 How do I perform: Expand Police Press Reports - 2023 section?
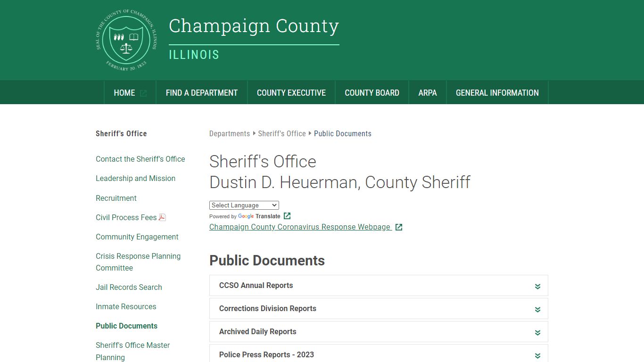click(x=379, y=354)
